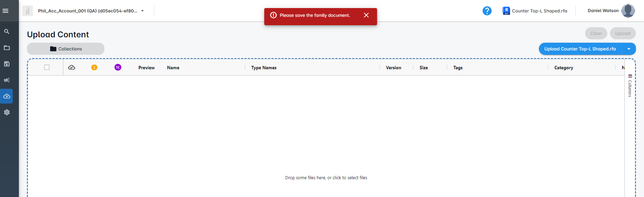The image size is (644, 197).
Task: Sort by the Type Names column header
Action: click(264, 68)
